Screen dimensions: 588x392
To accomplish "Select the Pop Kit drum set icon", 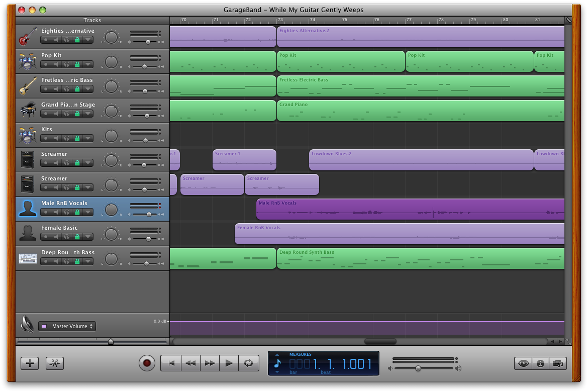I will (x=28, y=61).
